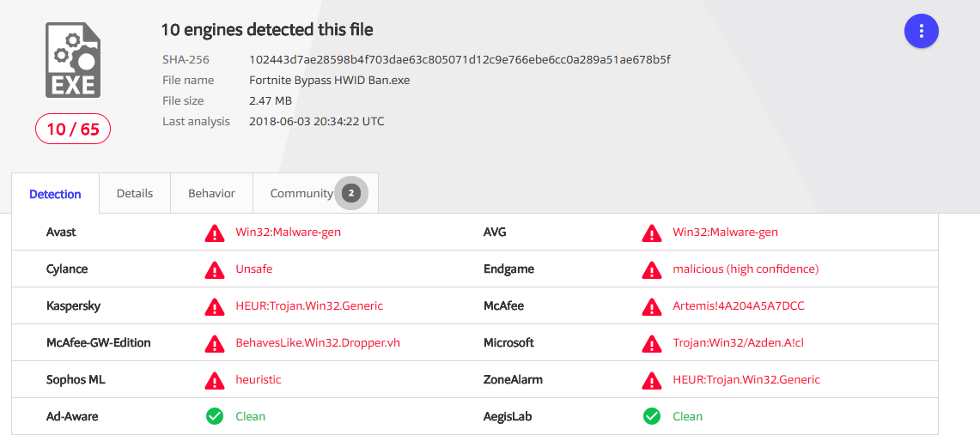The width and height of the screenshot is (980, 435).
Task: Open the three-dot more options button
Action: [922, 31]
